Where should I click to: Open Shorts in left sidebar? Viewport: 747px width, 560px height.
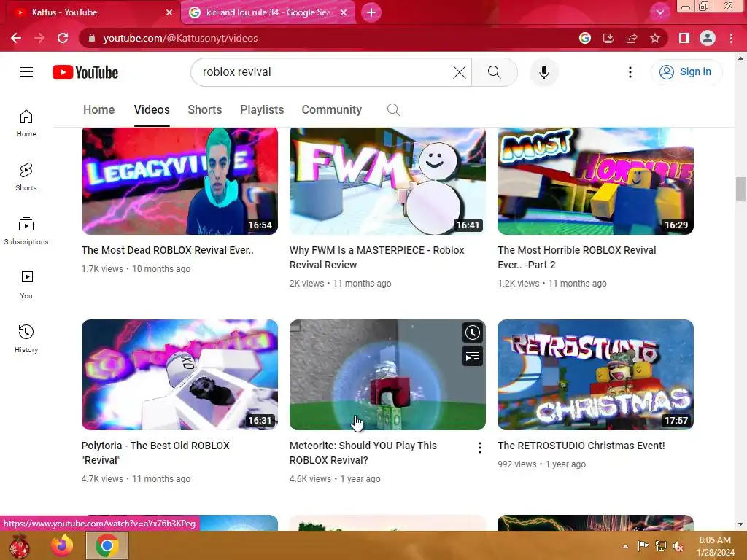click(26, 176)
